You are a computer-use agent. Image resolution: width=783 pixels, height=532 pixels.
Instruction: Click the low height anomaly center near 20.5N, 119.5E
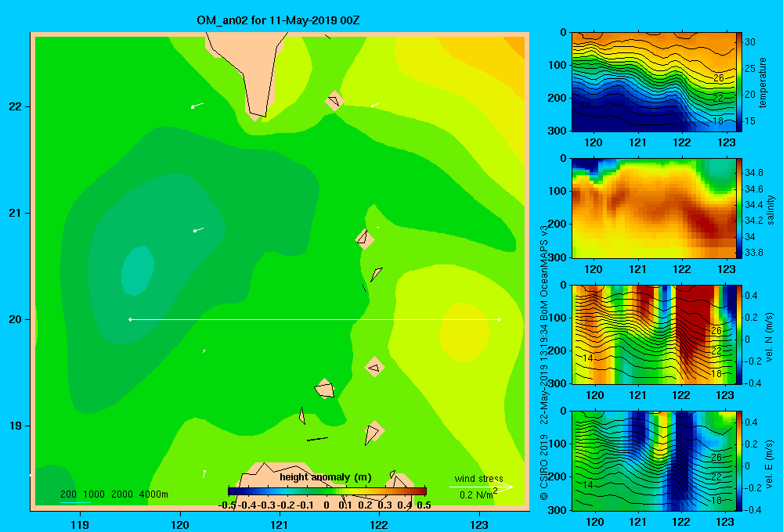click(137, 271)
